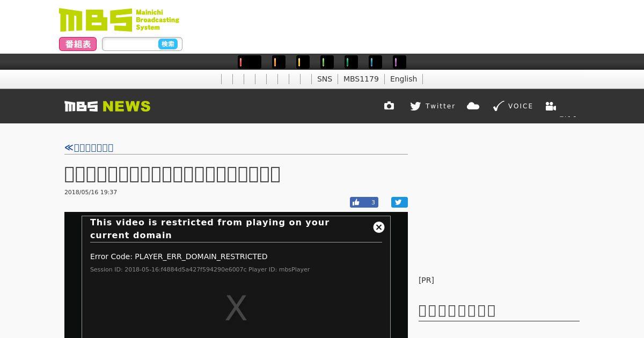Click the article date 2018/05/16 19:37
Screen dimensions: 644x338
tap(91, 192)
